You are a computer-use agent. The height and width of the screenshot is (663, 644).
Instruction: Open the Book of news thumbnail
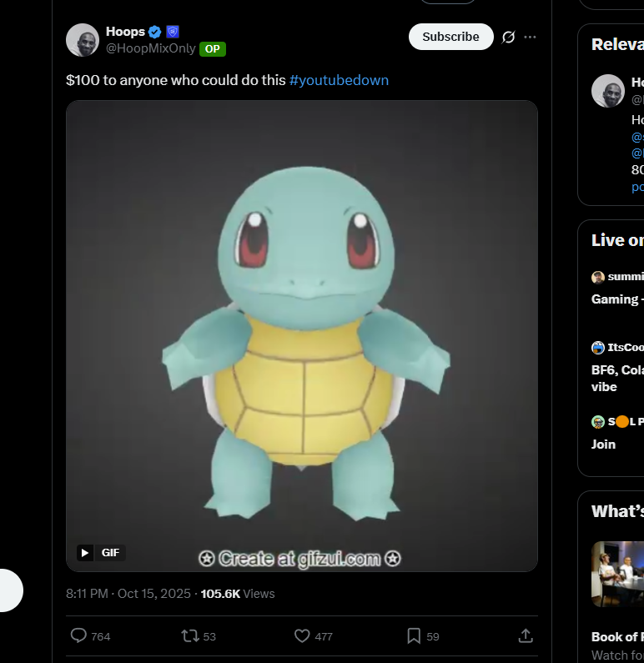point(617,575)
